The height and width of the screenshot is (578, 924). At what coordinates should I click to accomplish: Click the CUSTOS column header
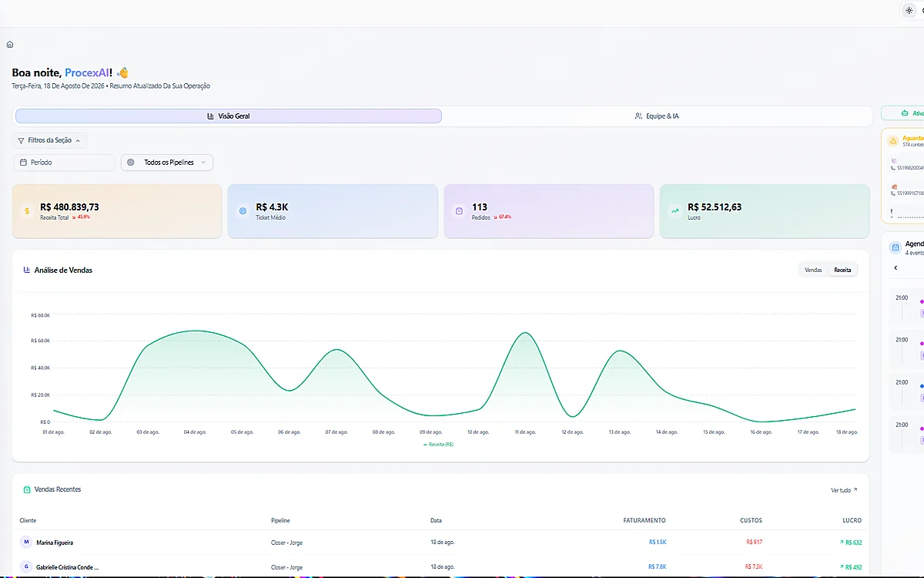(x=751, y=521)
